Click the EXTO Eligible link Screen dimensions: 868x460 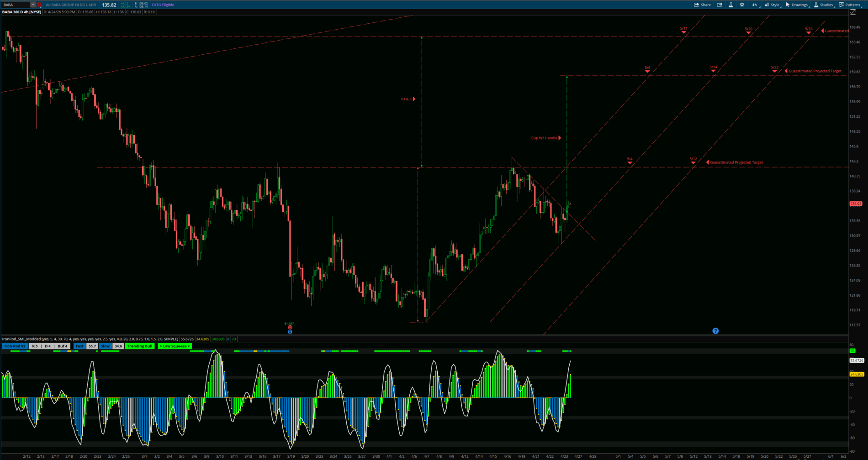pos(162,5)
